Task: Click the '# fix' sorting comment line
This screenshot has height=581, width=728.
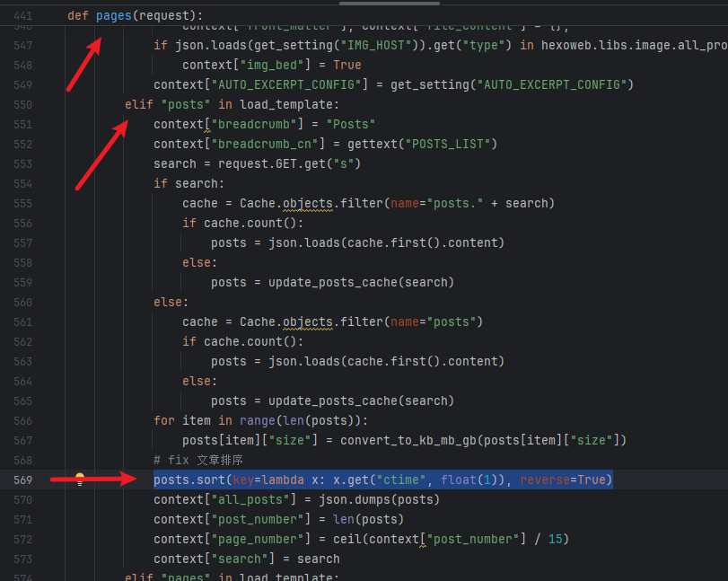Action: coord(204,460)
